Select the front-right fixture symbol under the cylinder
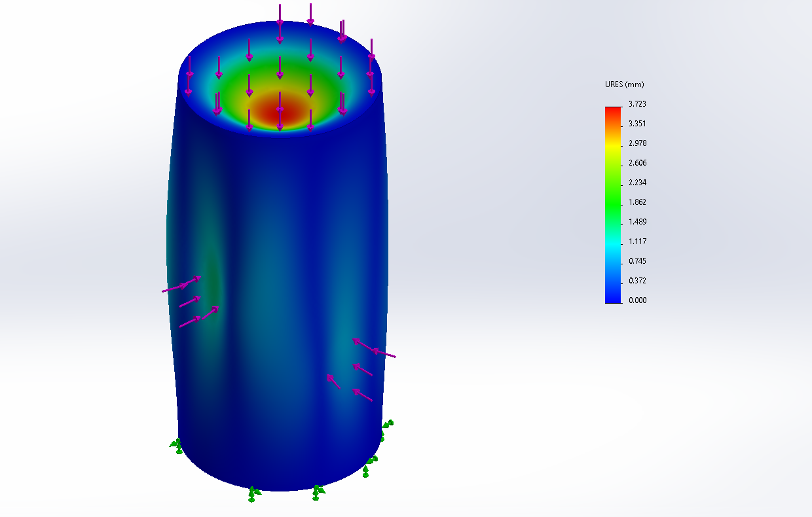 tap(317, 491)
